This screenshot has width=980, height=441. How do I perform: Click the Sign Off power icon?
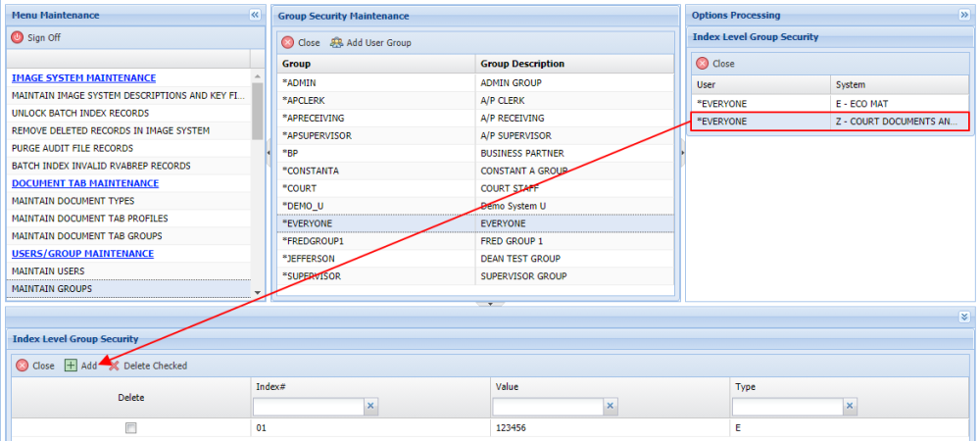pyautogui.click(x=17, y=37)
